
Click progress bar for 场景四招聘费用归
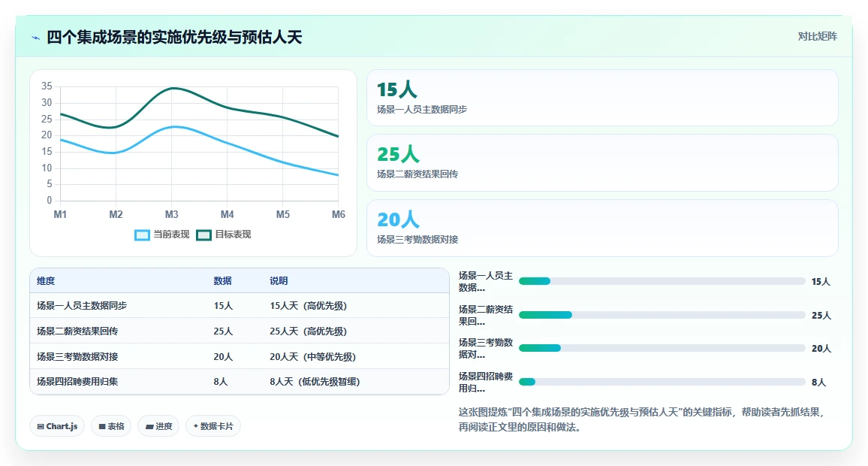click(x=662, y=382)
